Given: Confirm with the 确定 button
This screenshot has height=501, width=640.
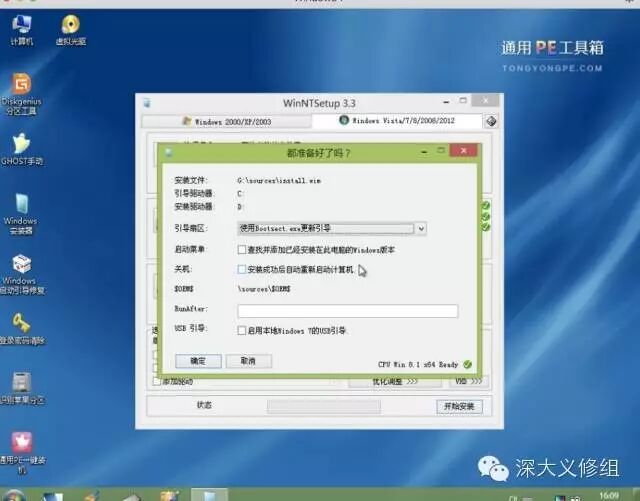Looking at the screenshot, I should pos(198,361).
